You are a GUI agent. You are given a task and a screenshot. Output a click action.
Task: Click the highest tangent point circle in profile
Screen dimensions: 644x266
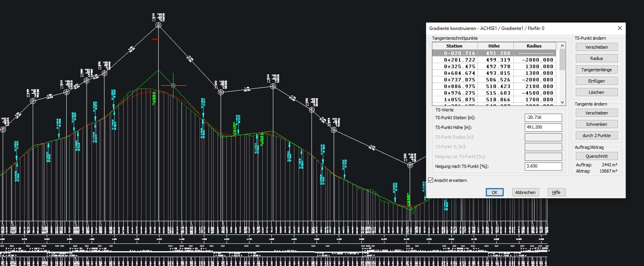159,25
